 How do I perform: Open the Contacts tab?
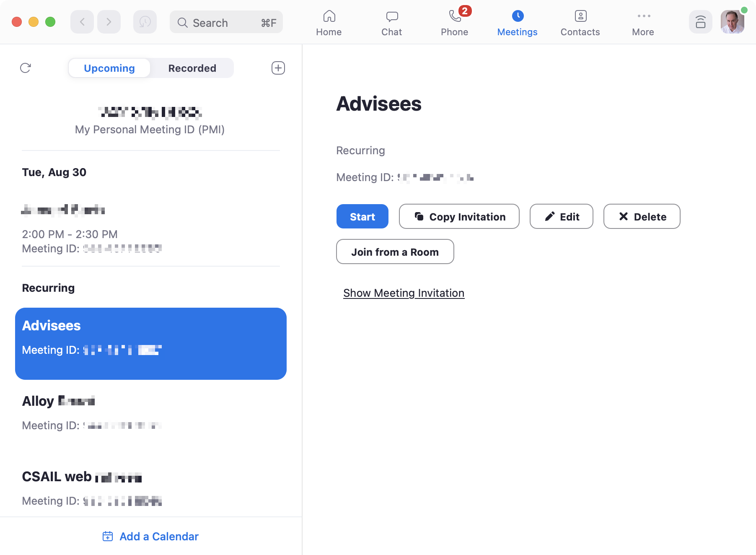[580, 23]
